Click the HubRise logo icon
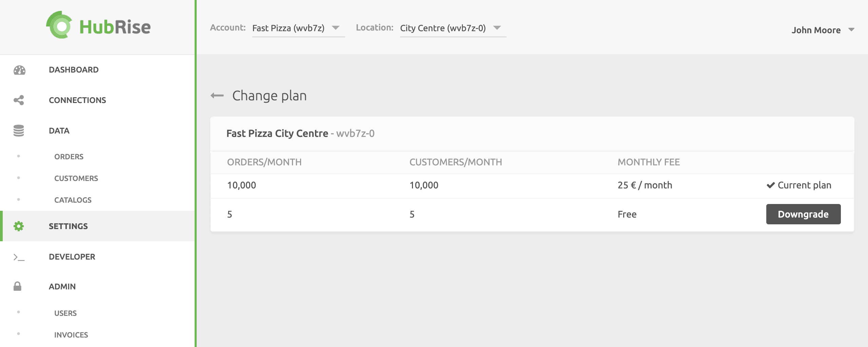Image resolution: width=868 pixels, height=347 pixels. (x=59, y=25)
